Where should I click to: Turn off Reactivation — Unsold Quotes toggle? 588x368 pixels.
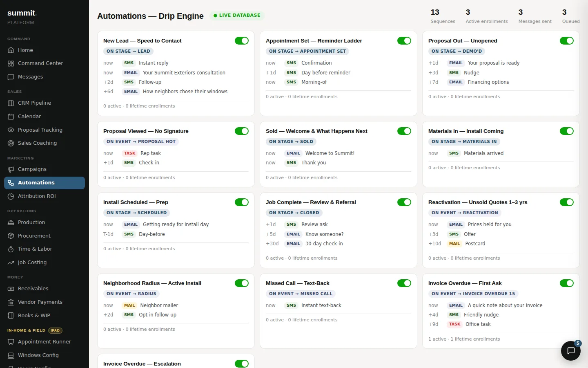pos(567,202)
